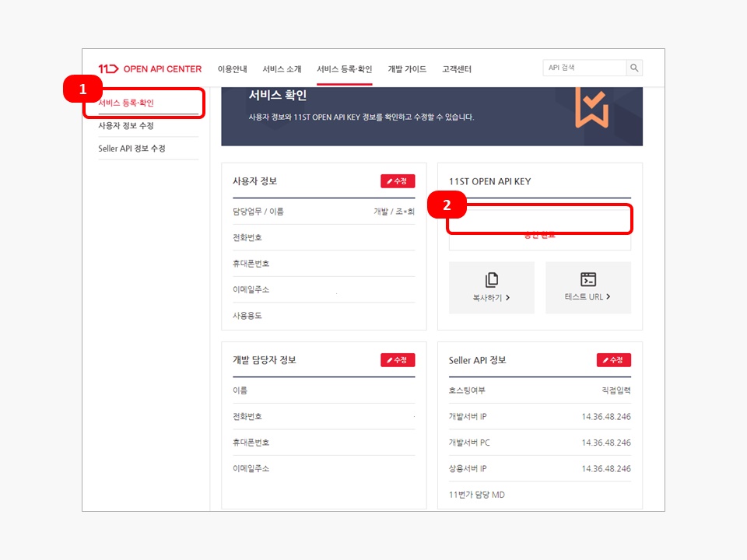Click the 복사하기 copy icon

pos(492,279)
